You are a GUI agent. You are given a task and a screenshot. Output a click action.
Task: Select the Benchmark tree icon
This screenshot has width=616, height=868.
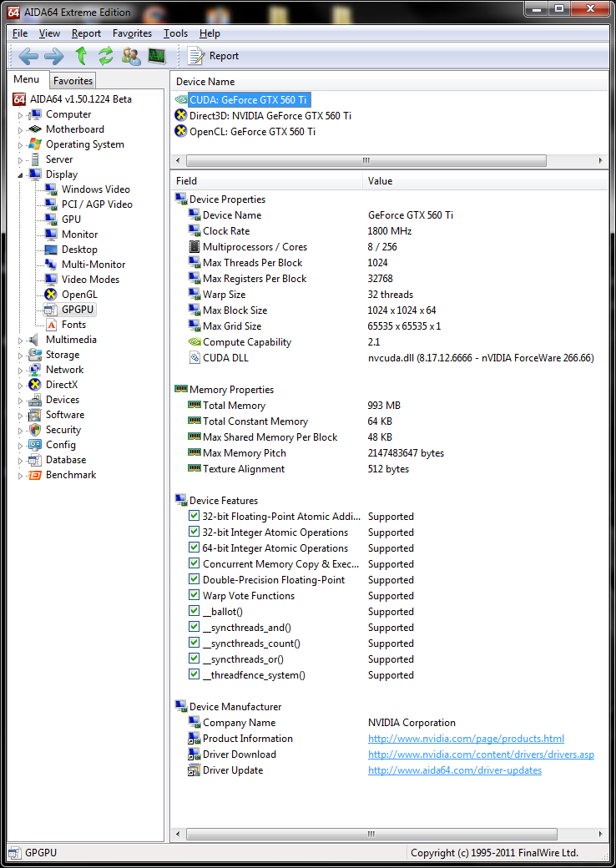click(35, 475)
